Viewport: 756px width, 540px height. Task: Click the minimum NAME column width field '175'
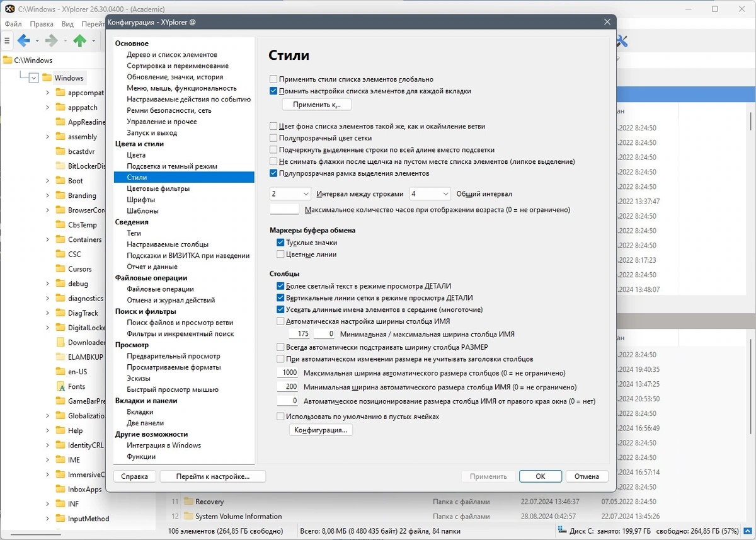click(x=300, y=334)
